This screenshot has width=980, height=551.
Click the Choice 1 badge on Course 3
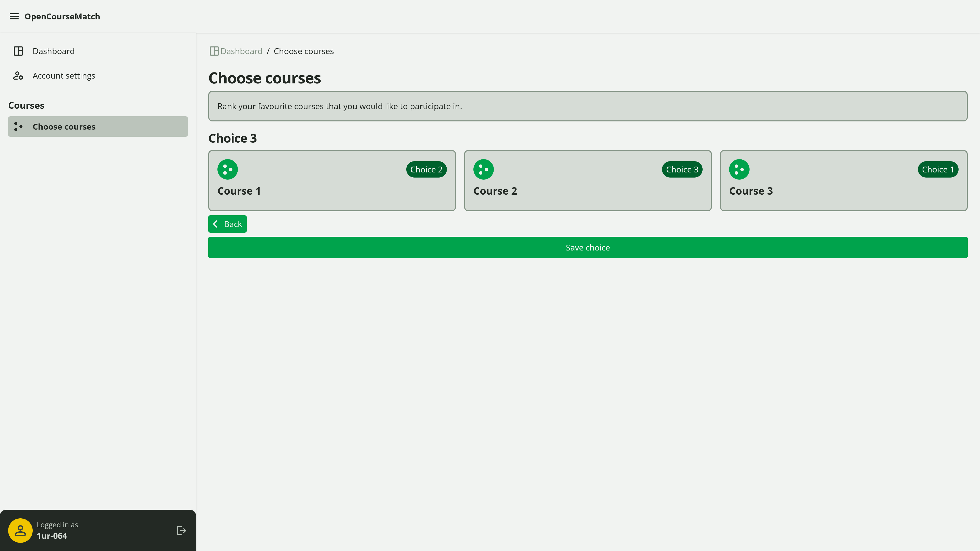pyautogui.click(x=938, y=169)
